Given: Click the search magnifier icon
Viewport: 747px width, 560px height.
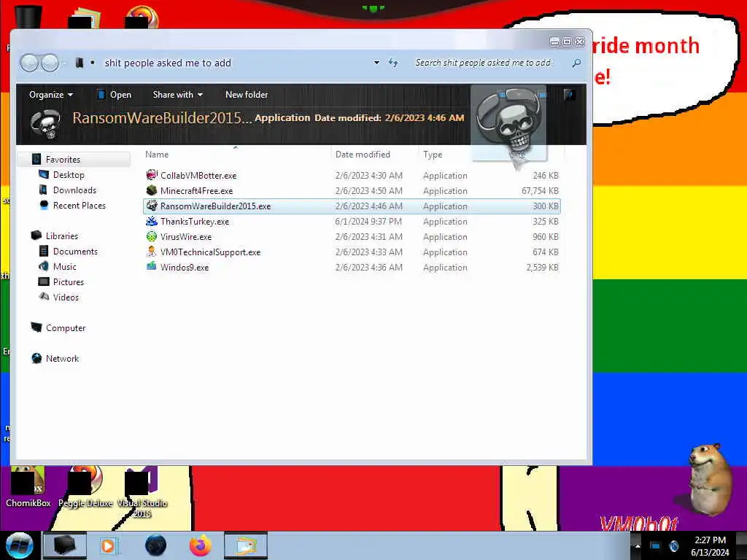Looking at the screenshot, I should (x=576, y=63).
